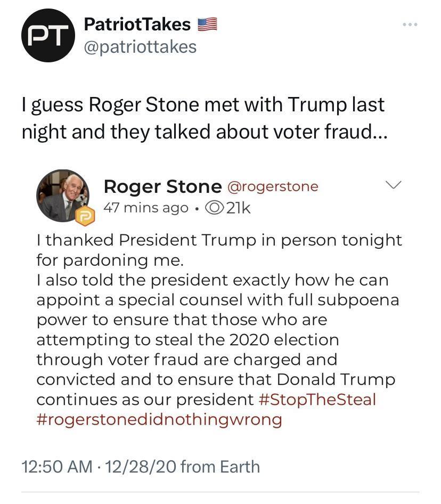Click the 47 mins ago timestamp
This screenshot has height=504, width=441.
click(x=146, y=208)
